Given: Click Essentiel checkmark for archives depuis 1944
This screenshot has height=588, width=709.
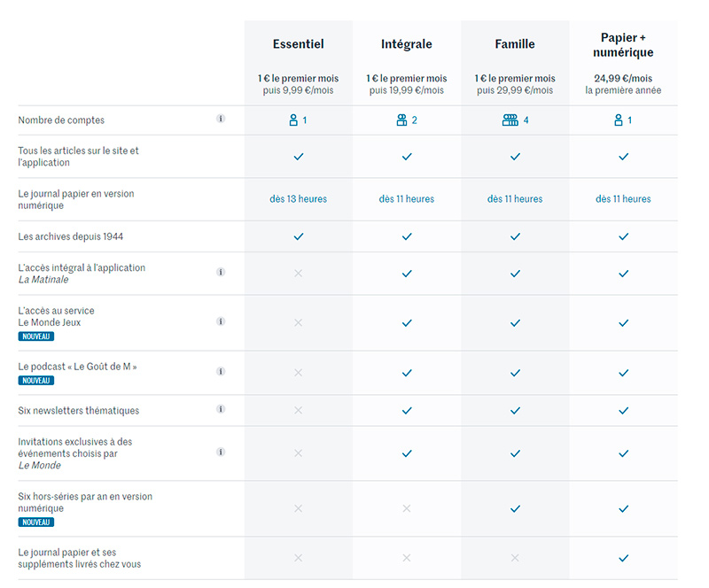Looking at the screenshot, I should coord(299,236).
